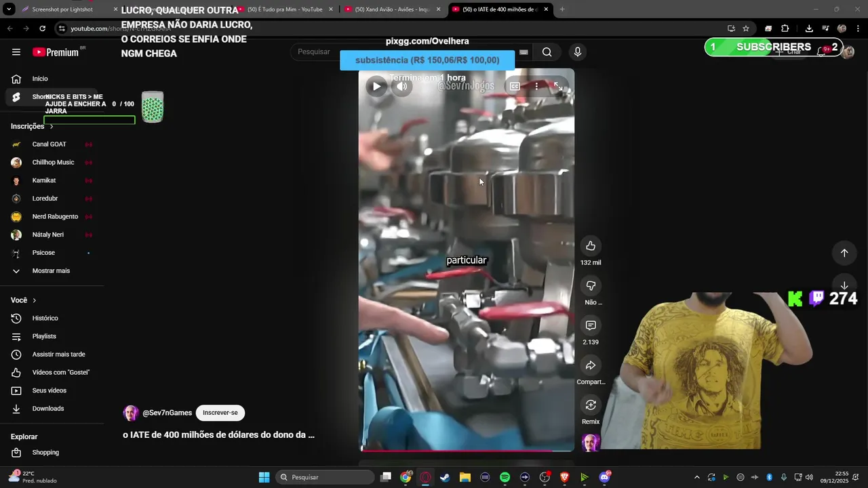This screenshot has width=868, height=488.
Task: Open Spotify from taskbar
Action: pos(505,477)
